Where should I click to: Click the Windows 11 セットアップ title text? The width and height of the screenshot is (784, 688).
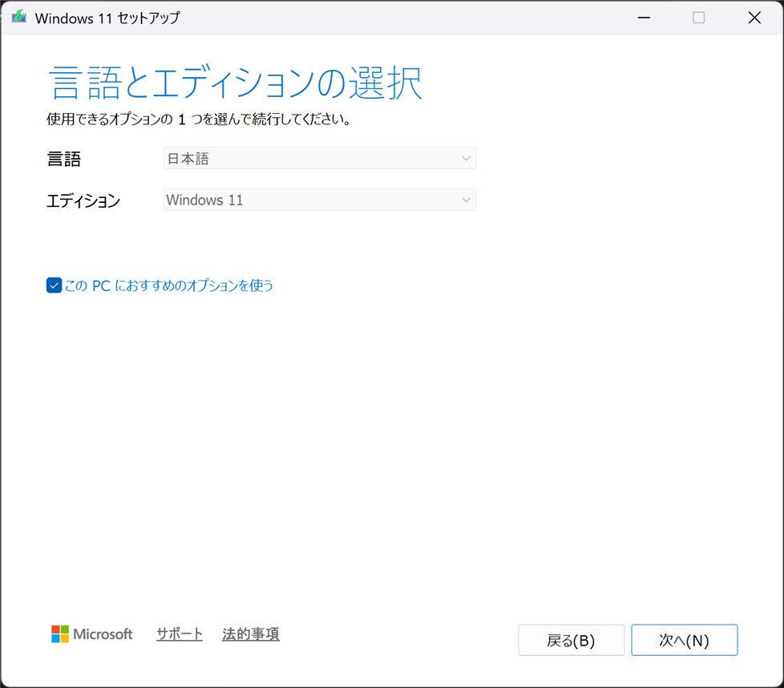[x=107, y=18]
